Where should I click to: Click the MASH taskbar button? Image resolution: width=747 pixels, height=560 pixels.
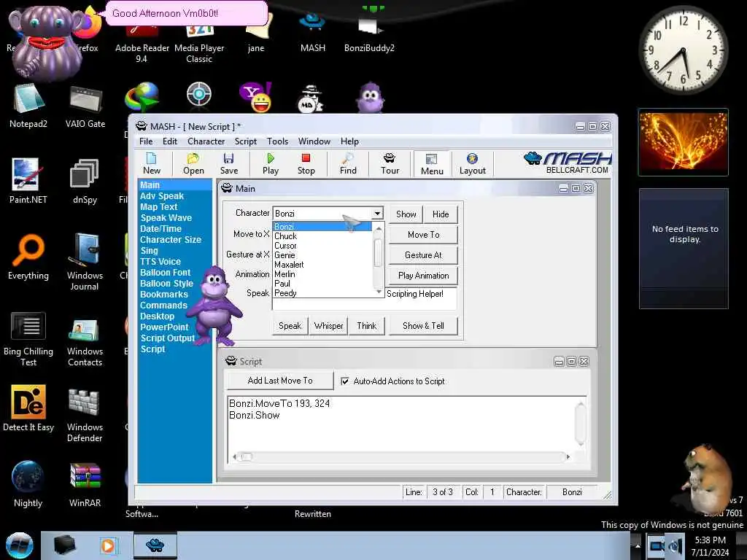(155, 545)
